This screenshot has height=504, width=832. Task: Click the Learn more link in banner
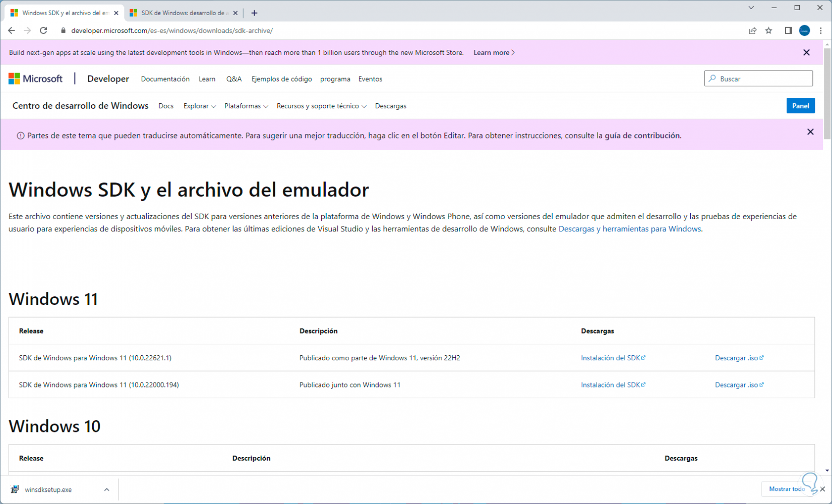[494, 52]
